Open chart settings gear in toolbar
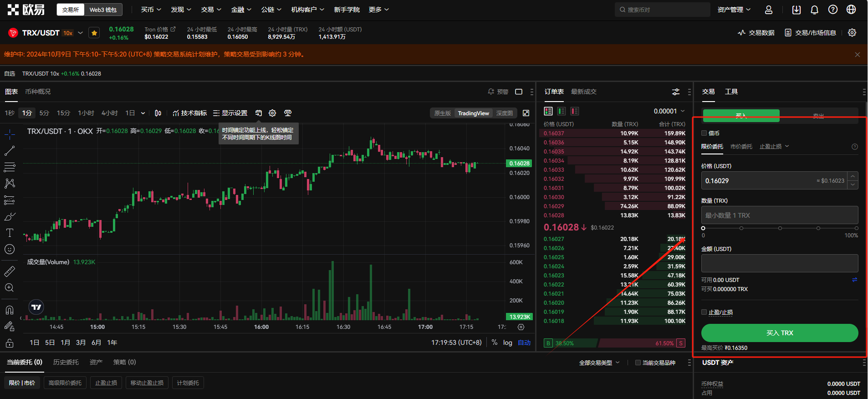Screen dimensions: 868x399 [x=272, y=113]
